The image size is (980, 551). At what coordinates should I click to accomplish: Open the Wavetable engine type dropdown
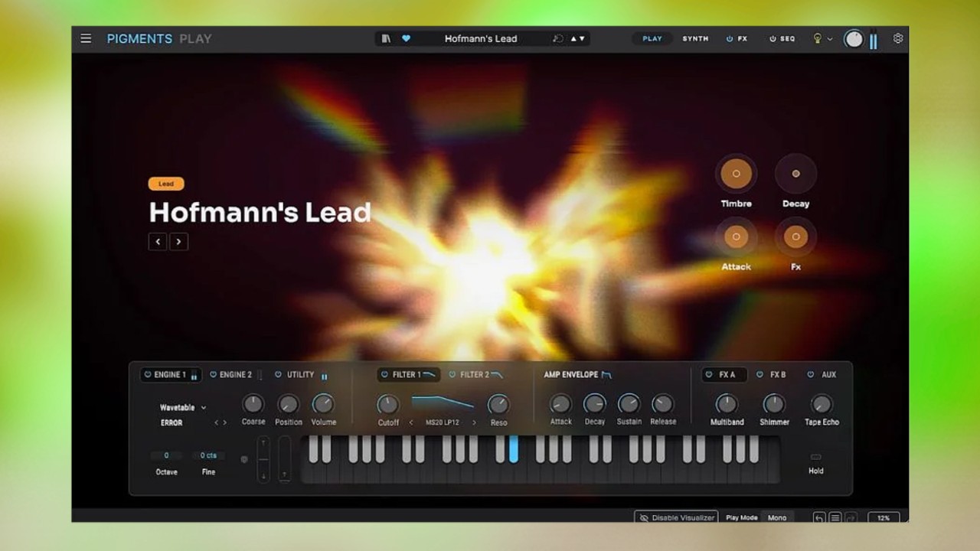tap(183, 408)
